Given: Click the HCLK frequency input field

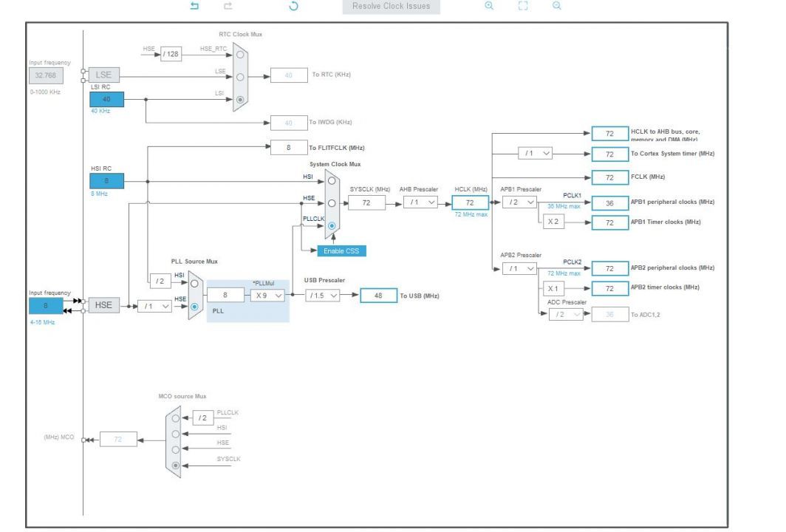Looking at the screenshot, I should point(471,202).
